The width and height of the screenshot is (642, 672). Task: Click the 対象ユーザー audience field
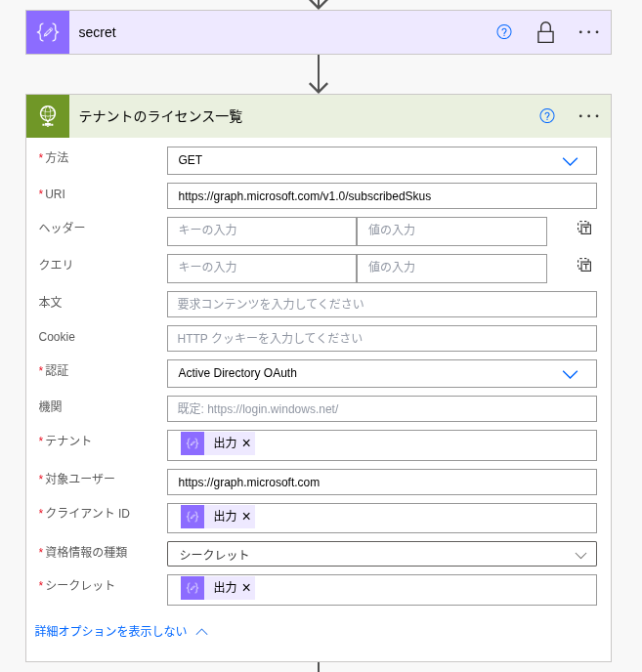(382, 483)
